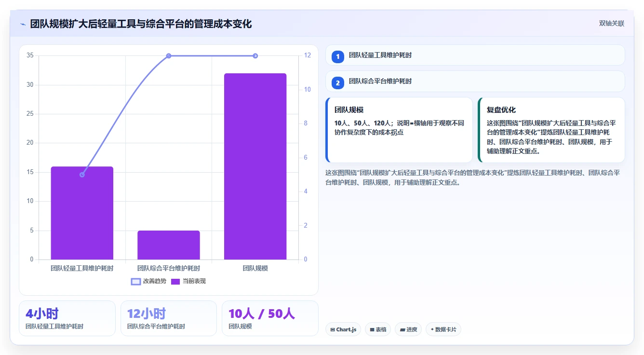Click x-axis label 团队轻量工具维护耗时
Viewport: 644px width, 355px height.
pyautogui.click(x=82, y=268)
